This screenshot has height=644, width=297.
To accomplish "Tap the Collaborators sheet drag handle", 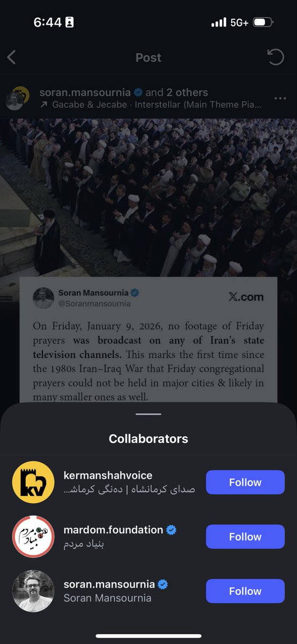I will click(x=148, y=414).
